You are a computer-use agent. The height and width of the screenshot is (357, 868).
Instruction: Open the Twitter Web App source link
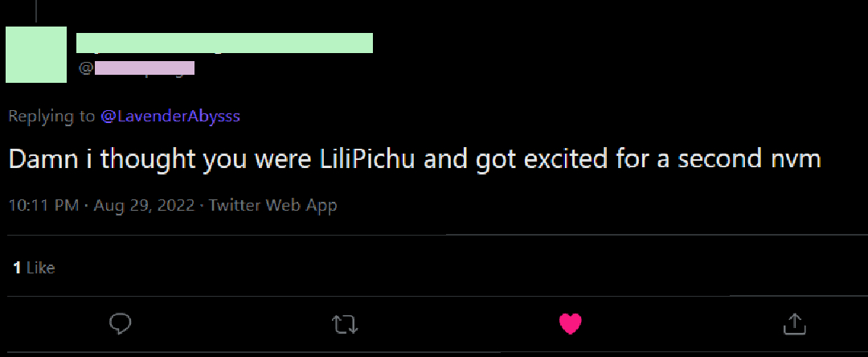(x=272, y=205)
